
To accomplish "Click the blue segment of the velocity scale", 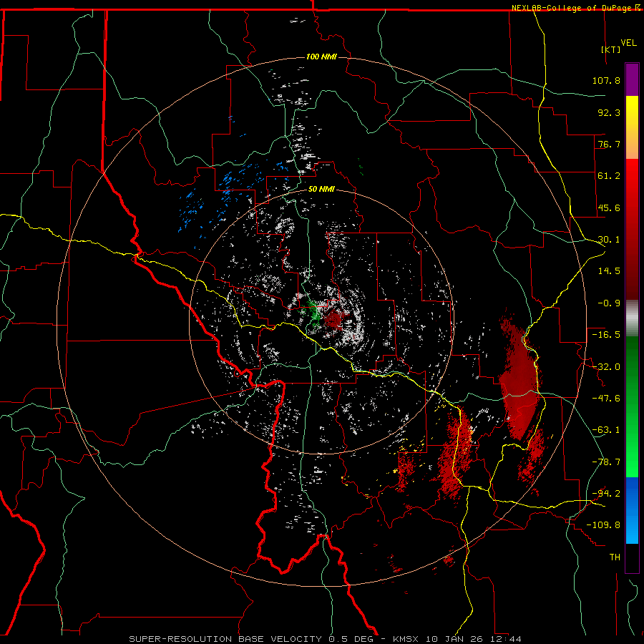I will (632, 510).
